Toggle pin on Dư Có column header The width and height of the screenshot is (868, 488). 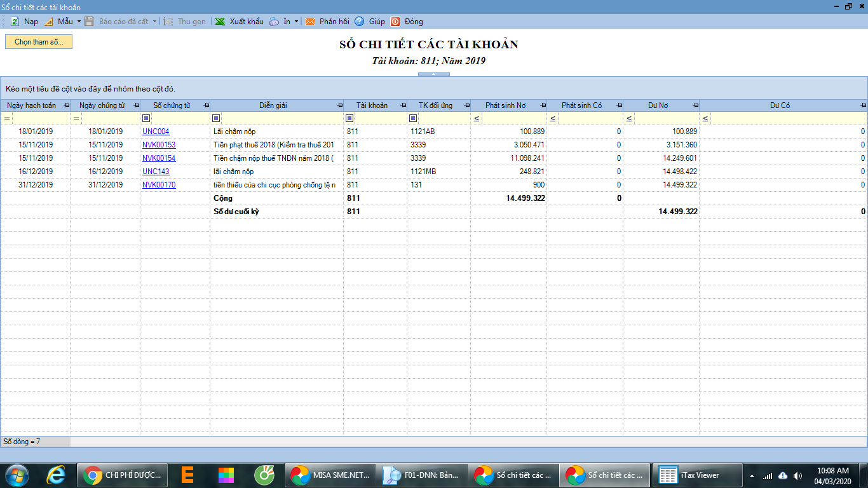pyautogui.click(x=862, y=105)
